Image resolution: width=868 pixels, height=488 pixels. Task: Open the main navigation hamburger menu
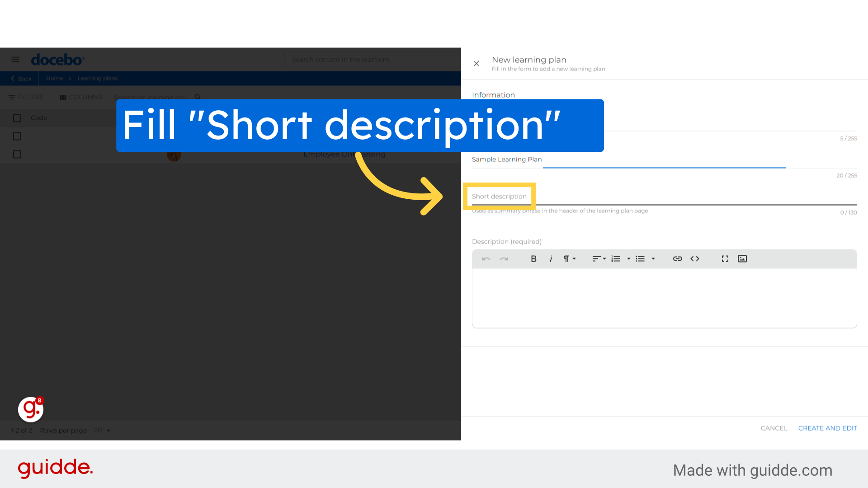click(15, 59)
